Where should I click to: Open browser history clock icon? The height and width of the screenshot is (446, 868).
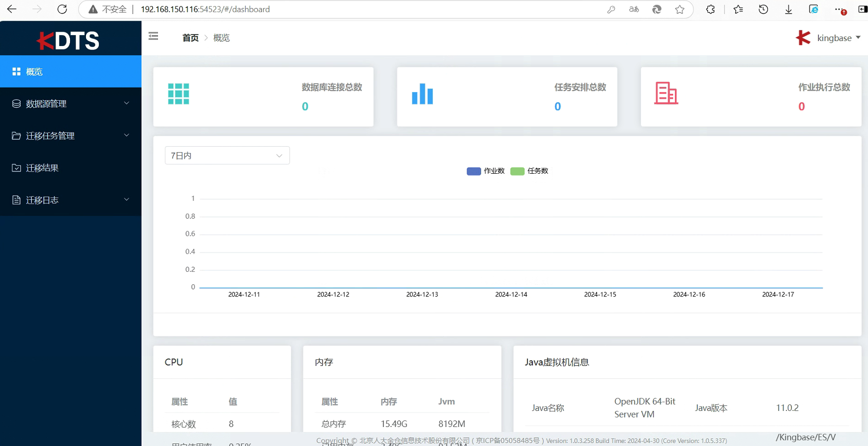point(763,10)
